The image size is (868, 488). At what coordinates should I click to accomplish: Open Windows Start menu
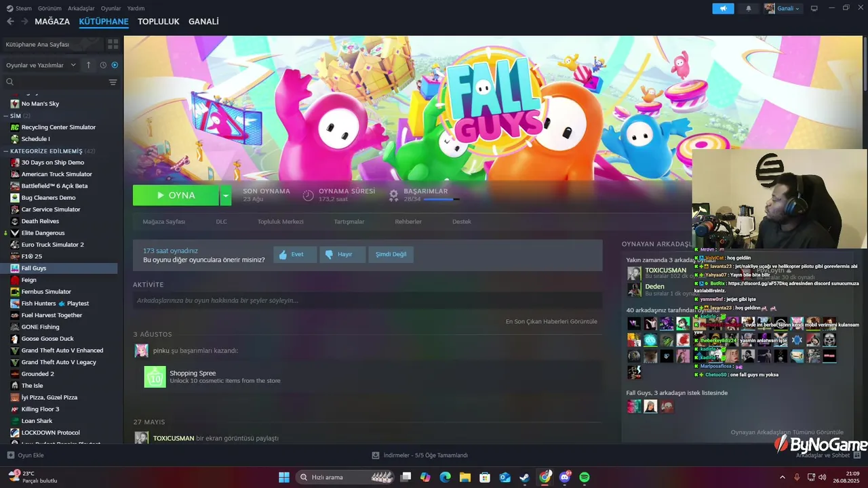point(284,477)
